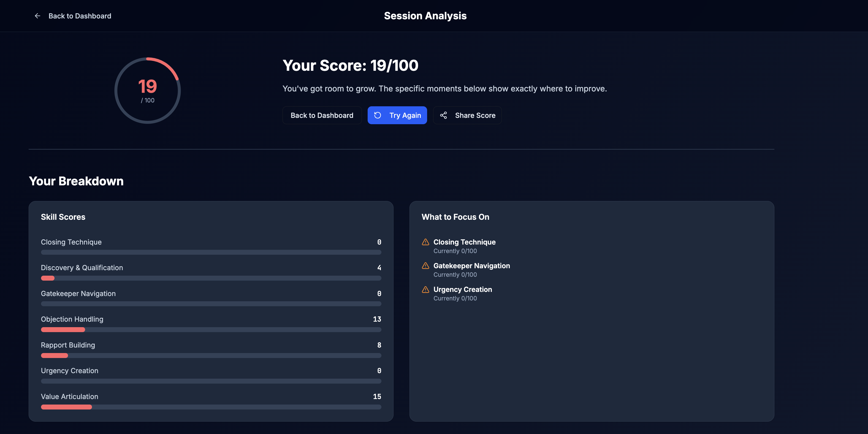Click the Value Articulation progress bar
868x434 pixels.
(x=211, y=407)
